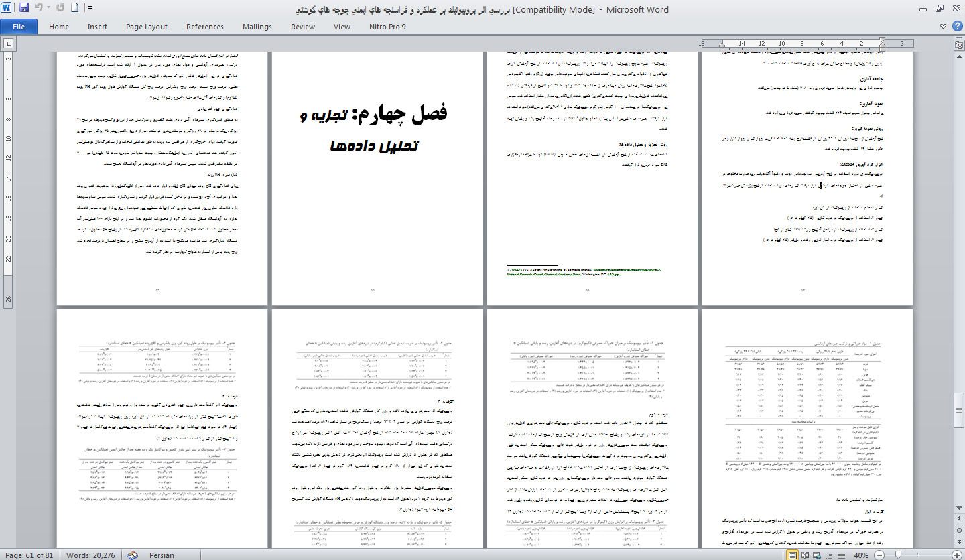Image resolution: width=965 pixels, height=560 pixels.
Task: Click the Undo arrow icon
Action: (38, 9)
